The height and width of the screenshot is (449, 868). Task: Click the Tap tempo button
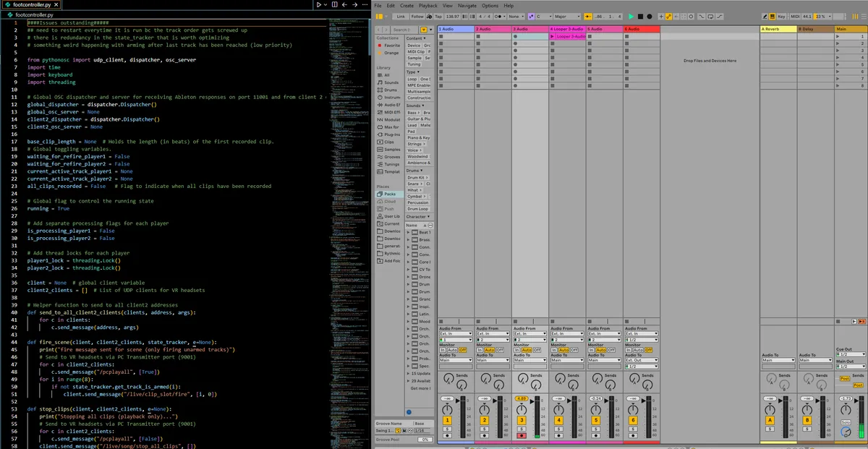click(x=438, y=17)
